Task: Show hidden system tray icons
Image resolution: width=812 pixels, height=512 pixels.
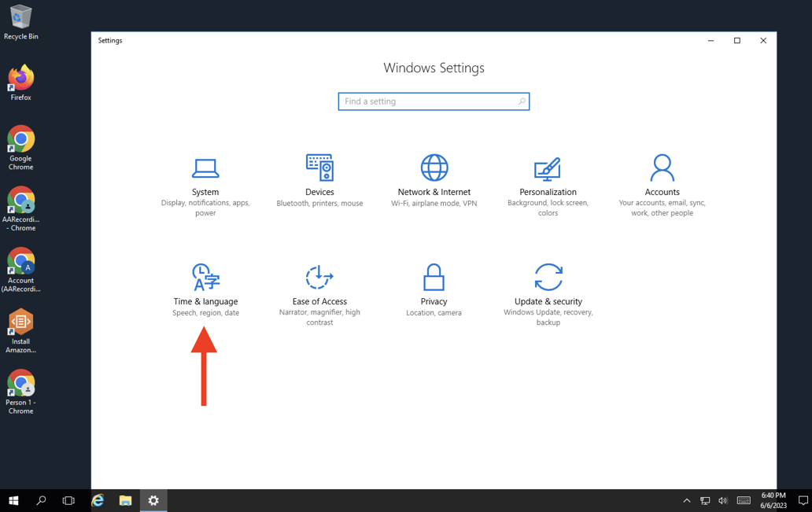Action: (686, 500)
